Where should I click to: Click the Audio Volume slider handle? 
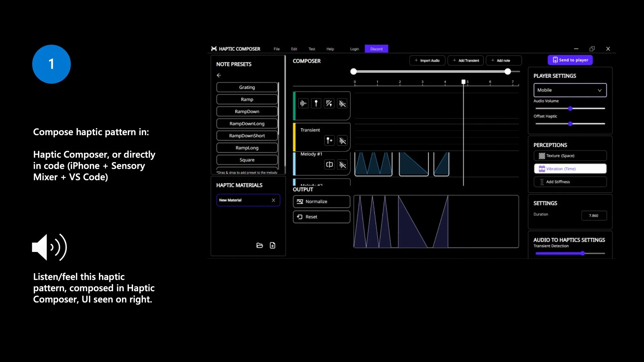pos(570,108)
